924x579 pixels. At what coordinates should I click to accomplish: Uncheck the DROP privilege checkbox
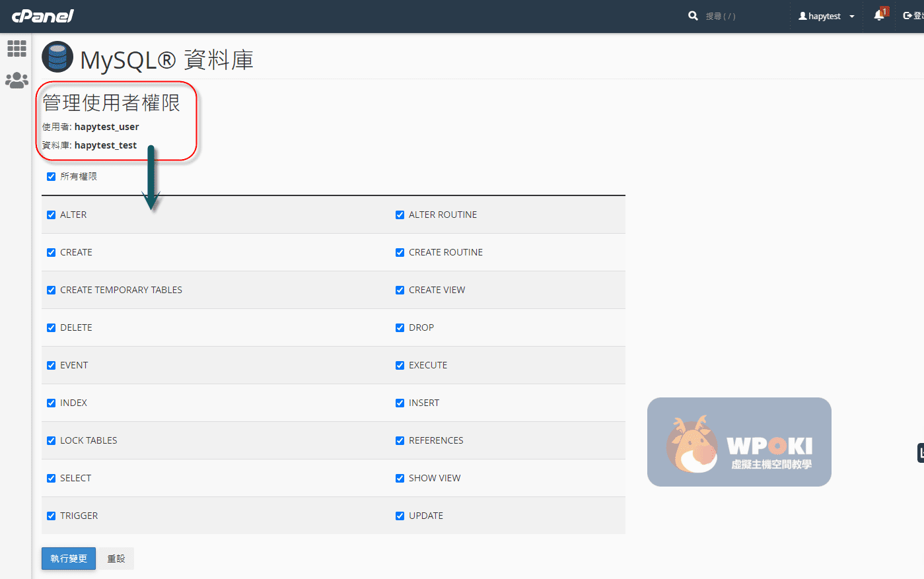pyautogui.click(x=400, y=327)
